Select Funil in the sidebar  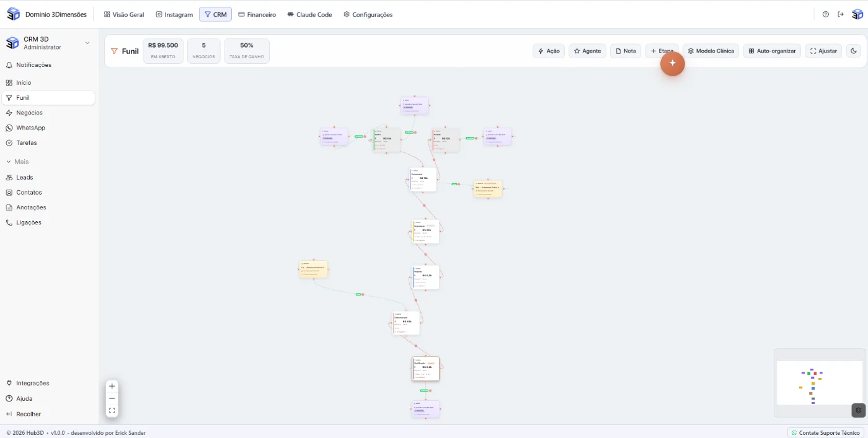pos(49,98)
